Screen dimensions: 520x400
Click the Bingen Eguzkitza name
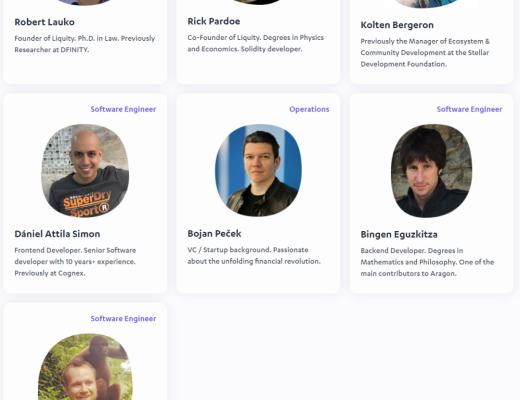pyautogui.click(x=399, y=234)
